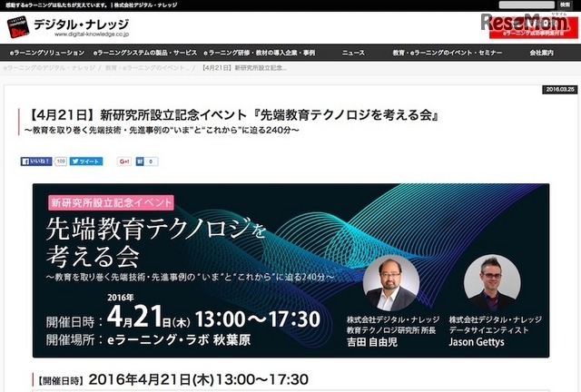Go to eラーニングのデジタル・ナレッジ breadcrumb
The image size is (581, 392).
[49, 68]
